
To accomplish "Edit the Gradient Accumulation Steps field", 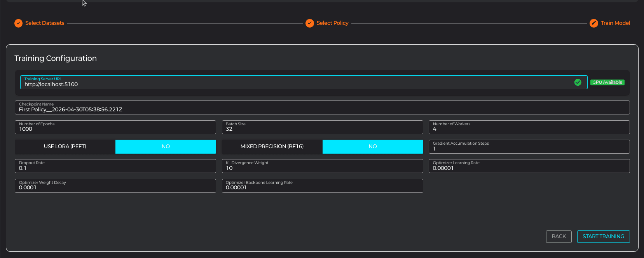I will coord(529,147).
